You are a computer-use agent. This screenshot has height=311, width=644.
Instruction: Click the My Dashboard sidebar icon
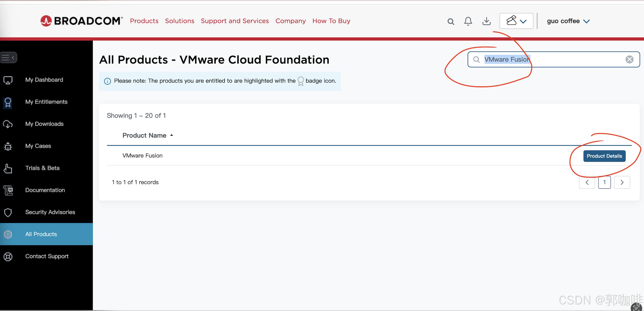click(8, 80)
